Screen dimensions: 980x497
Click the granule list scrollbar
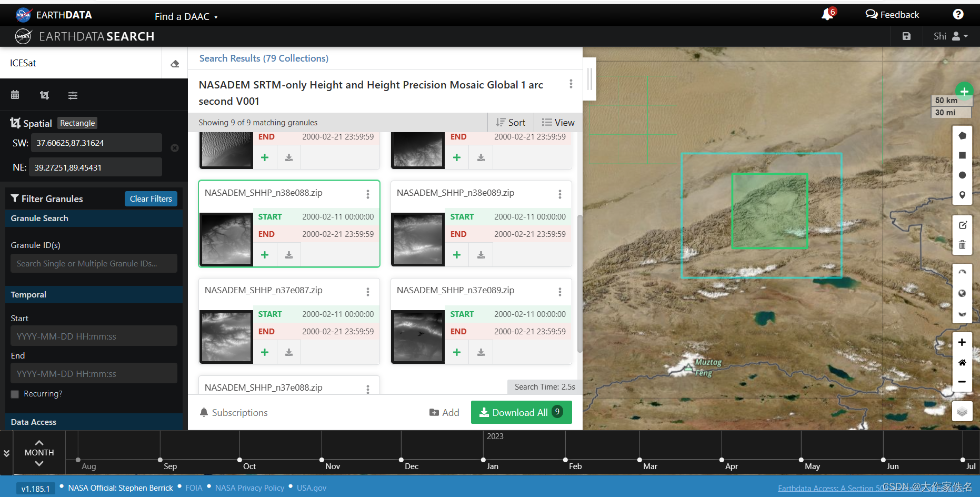point(579,283)
